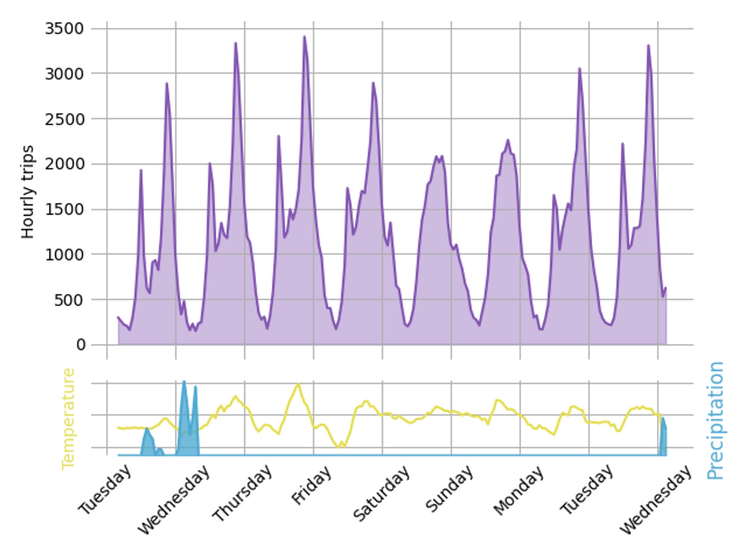This screenshot has width=747, height=560.
Task: Click the 2500 y-axis tick label
Action: 64,119
